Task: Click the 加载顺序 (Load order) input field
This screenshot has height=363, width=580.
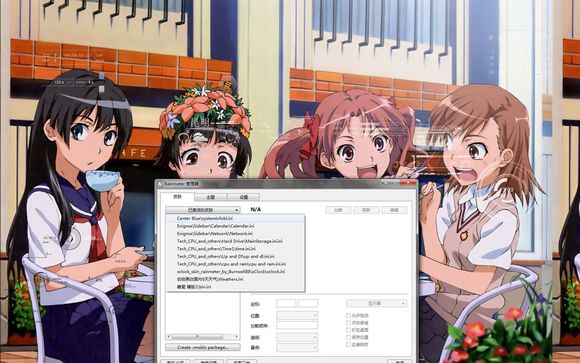Action: pos(297,325)
